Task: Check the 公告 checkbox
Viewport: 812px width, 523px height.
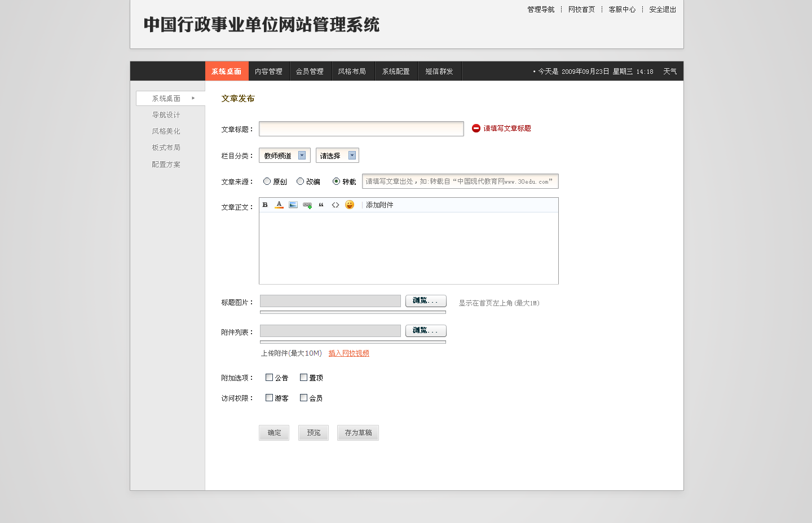Action: 270,378
